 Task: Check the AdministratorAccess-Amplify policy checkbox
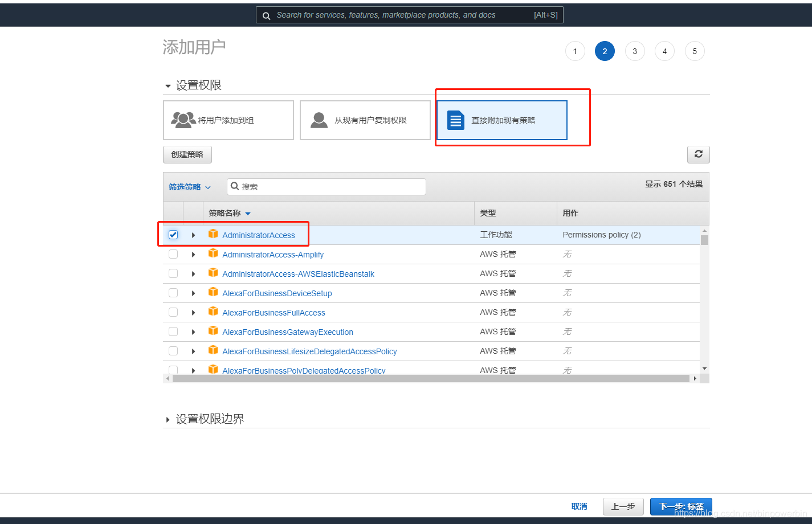(173, 254)
